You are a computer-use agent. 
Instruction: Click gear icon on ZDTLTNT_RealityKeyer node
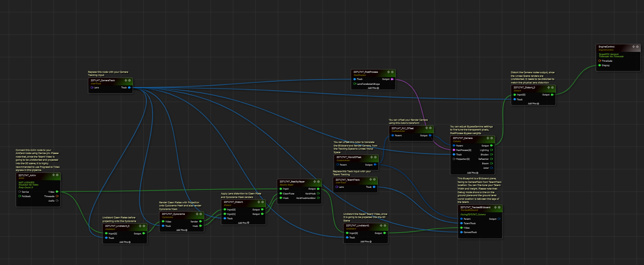[x=318, y=182]
